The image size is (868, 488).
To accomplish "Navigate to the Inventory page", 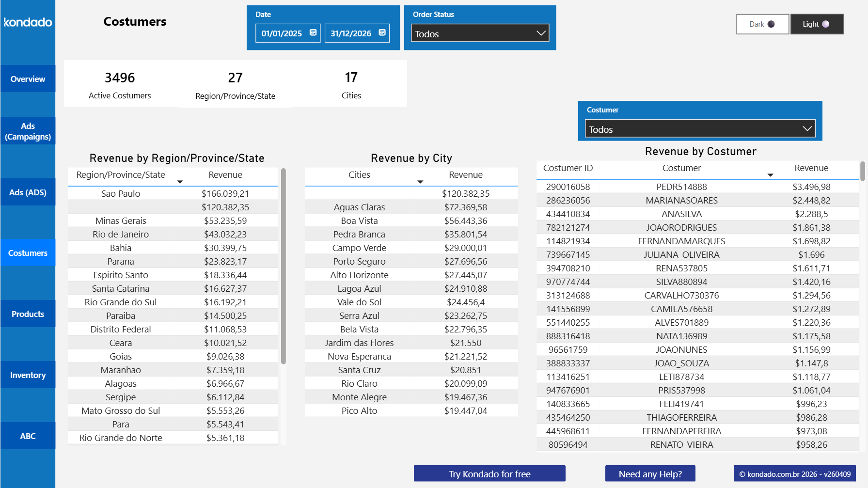I will pyautogui.click(x=28, y=375).
